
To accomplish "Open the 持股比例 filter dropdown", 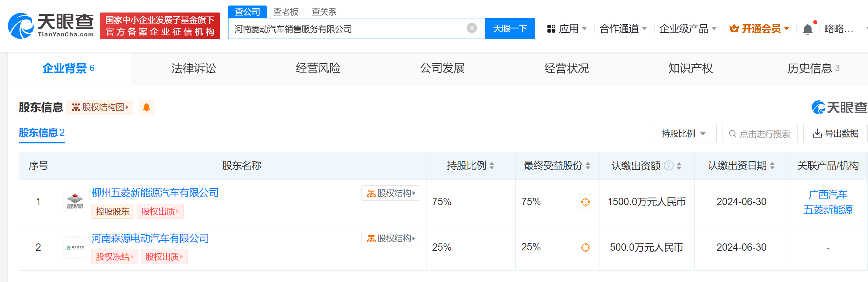I will 684,133.
